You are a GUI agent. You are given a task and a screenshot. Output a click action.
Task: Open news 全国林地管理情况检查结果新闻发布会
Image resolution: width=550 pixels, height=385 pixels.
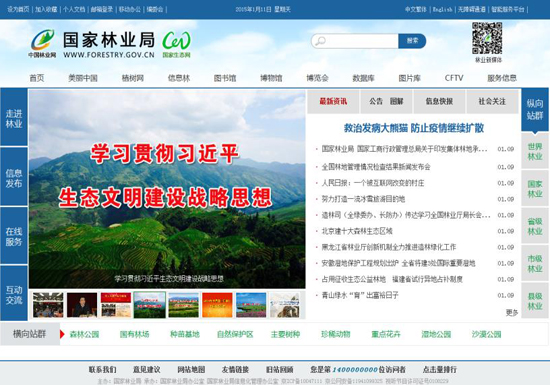tap(376, 167)
